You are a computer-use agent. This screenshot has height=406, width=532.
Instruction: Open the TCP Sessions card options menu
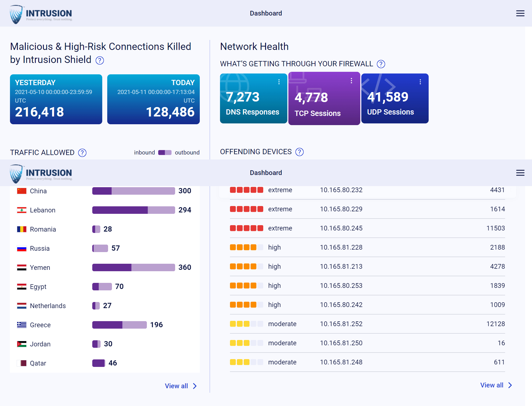(x=351, y=81)
